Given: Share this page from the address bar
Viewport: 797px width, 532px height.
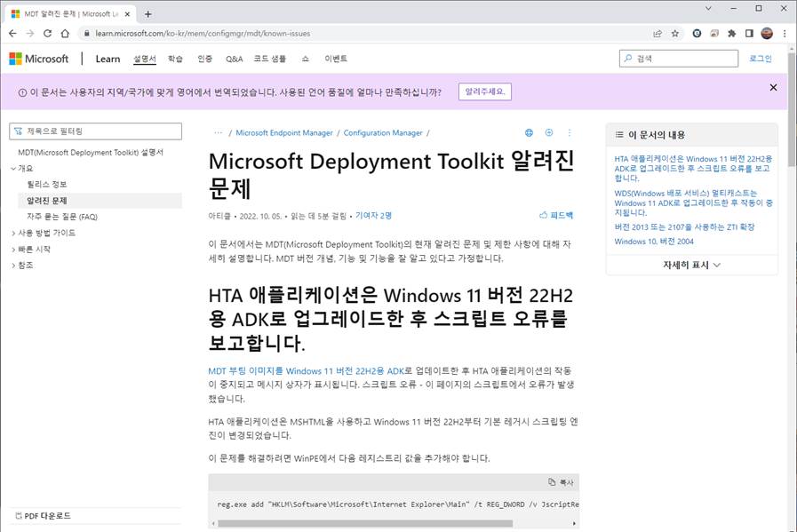Looking at the screenshot, I should [x=658, y=34].
